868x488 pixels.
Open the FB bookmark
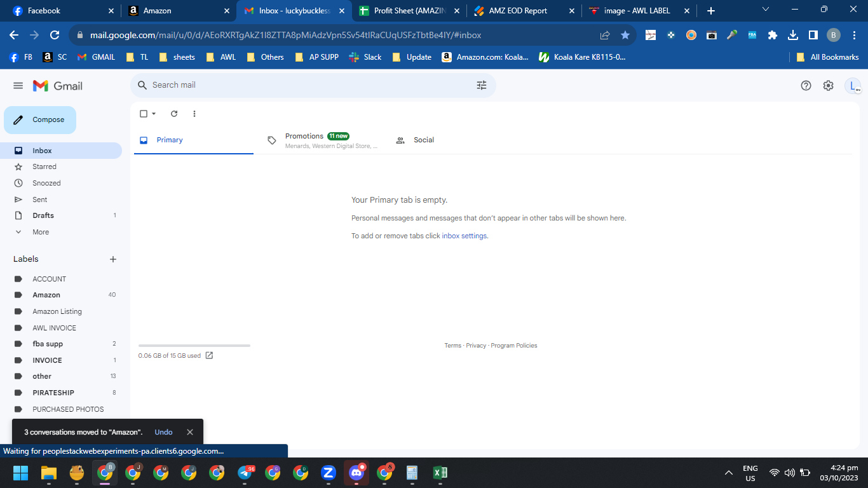(21, 57)
